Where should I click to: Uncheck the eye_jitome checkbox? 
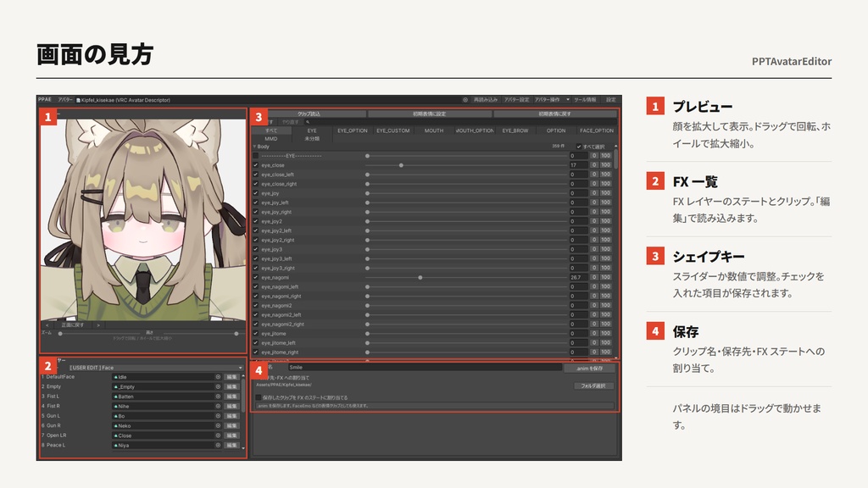[255, 333]
